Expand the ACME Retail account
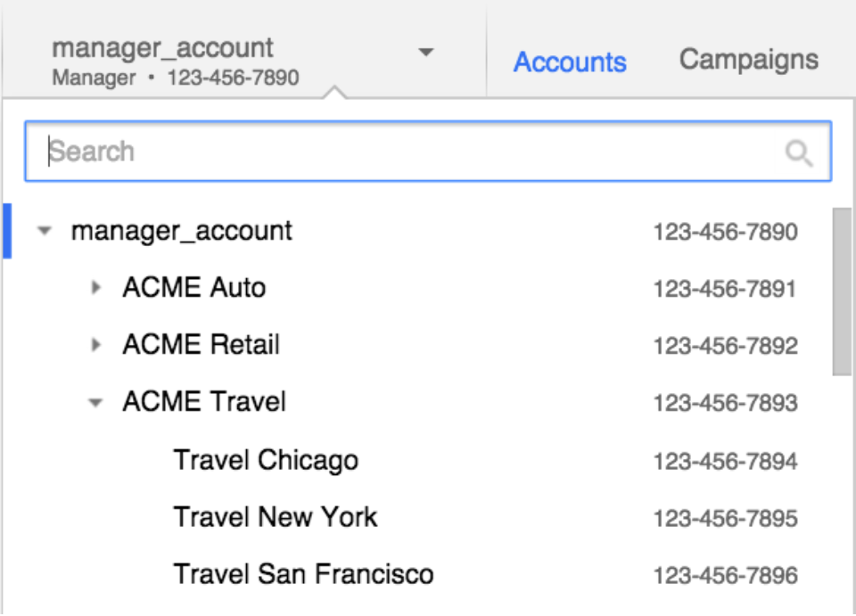Screen dimensions: 856x616 click(x=96, y=345)
